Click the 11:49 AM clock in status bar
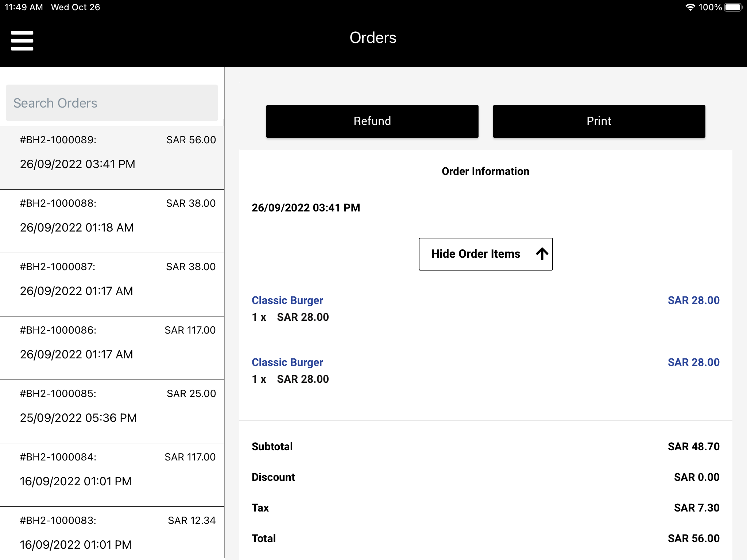Viewport: 747px width, 560px height. (x=24, y=7)
